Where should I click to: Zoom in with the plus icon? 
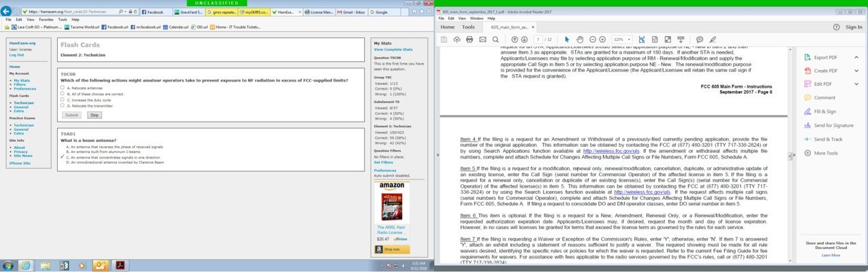602,39
